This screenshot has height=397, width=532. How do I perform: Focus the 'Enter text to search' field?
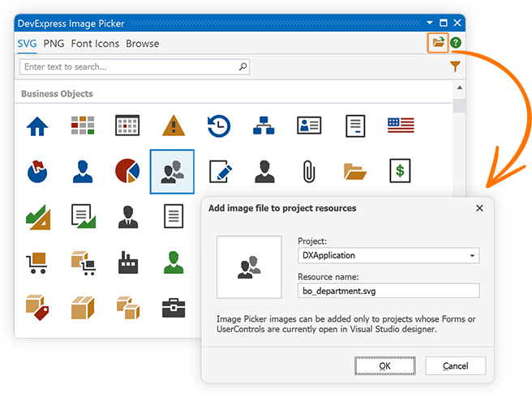(135, 66)
